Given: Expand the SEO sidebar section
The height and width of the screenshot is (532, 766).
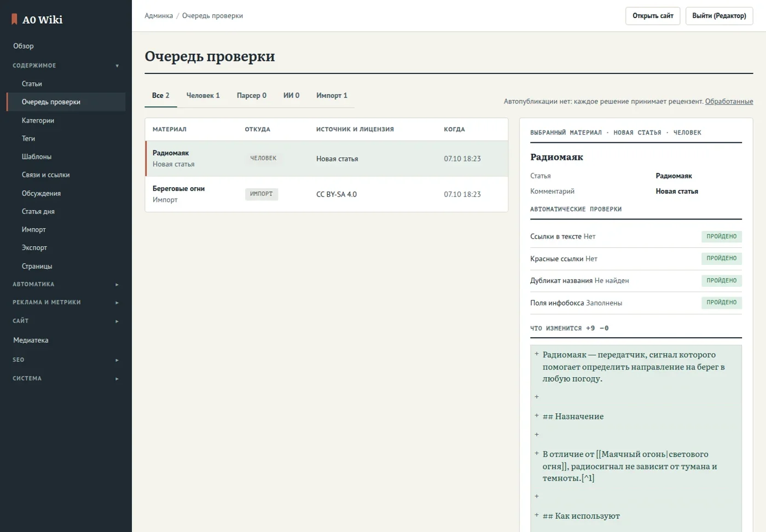Looking at the screenshot, I should (66, 360).
